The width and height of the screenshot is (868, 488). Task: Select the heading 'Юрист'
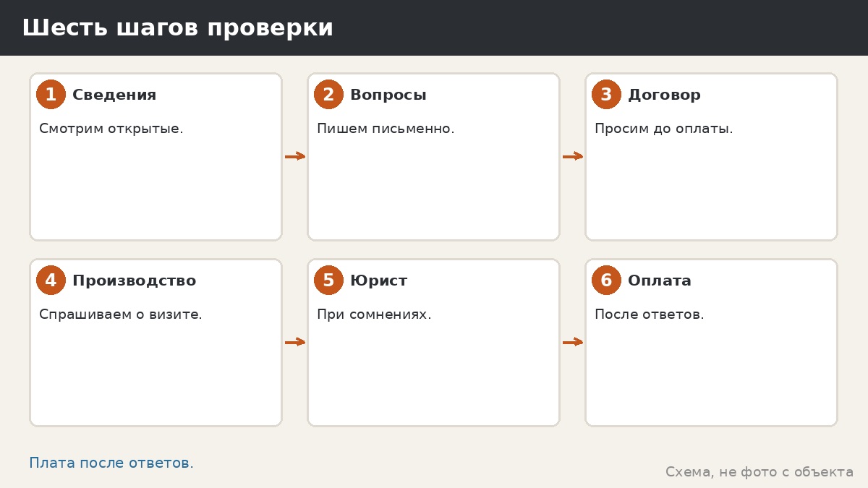(379, 281)
